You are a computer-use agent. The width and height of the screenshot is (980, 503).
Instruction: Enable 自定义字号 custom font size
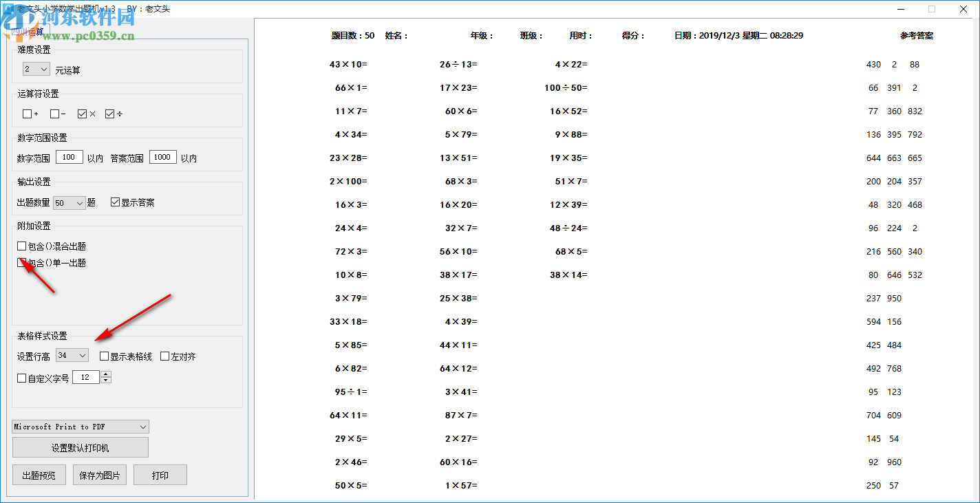tap(21, 377)
